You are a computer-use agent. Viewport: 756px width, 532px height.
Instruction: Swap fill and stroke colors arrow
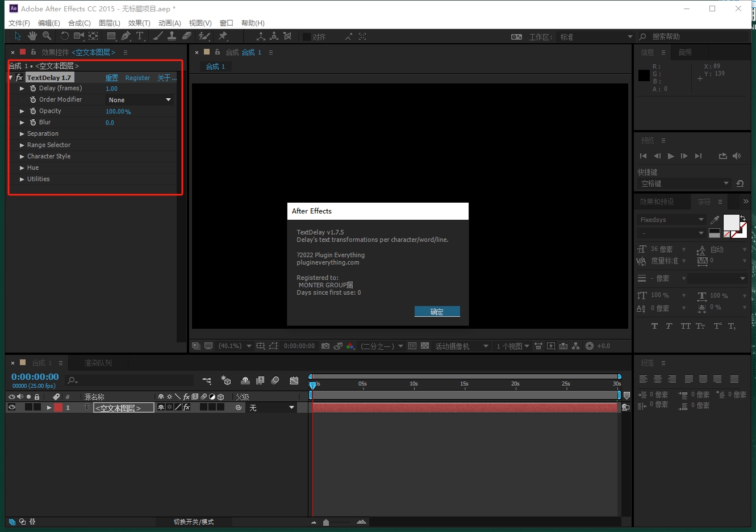(x=743, y=218)
